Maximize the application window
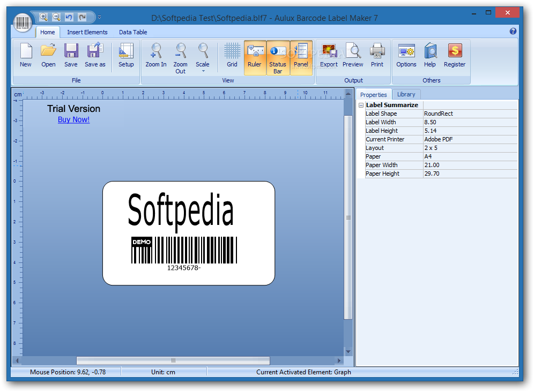Screen dimensions: 534x392 [488, 13]
